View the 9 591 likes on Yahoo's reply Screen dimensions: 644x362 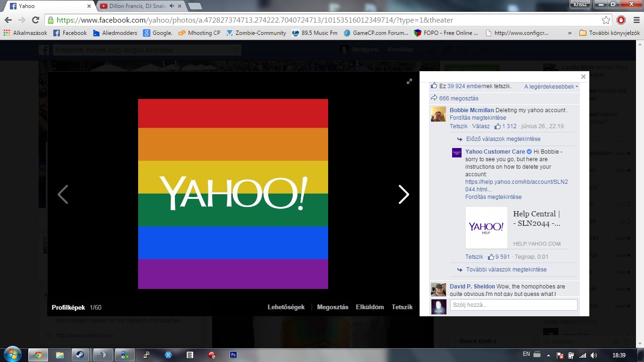(499, 257)
